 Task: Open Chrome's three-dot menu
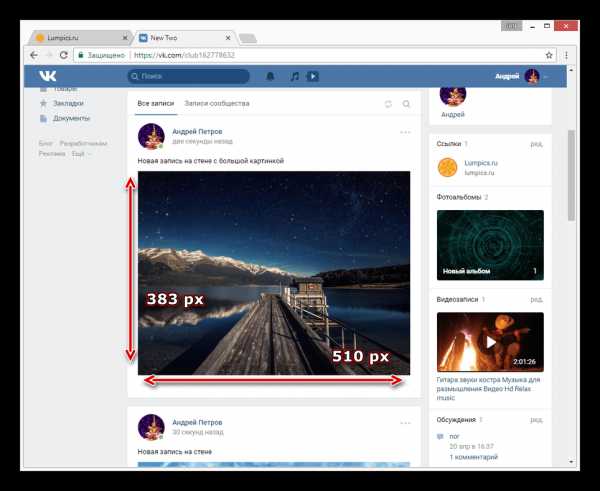(566, 55)
